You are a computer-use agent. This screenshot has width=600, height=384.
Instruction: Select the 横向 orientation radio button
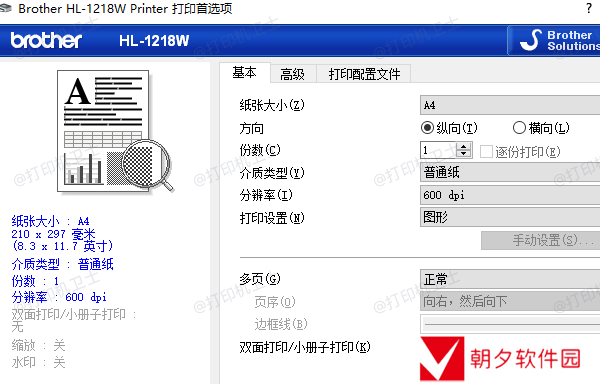(x=519, y=128)
